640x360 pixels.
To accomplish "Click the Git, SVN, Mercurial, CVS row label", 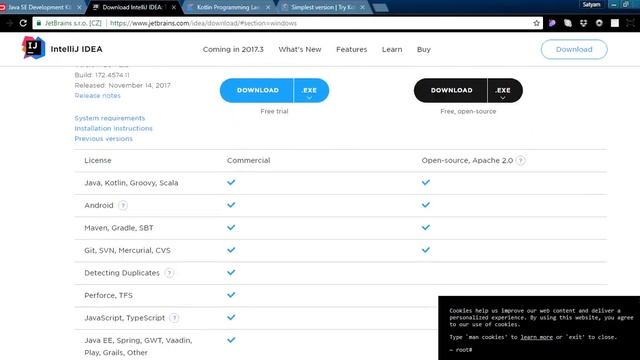I will point(127,250).
